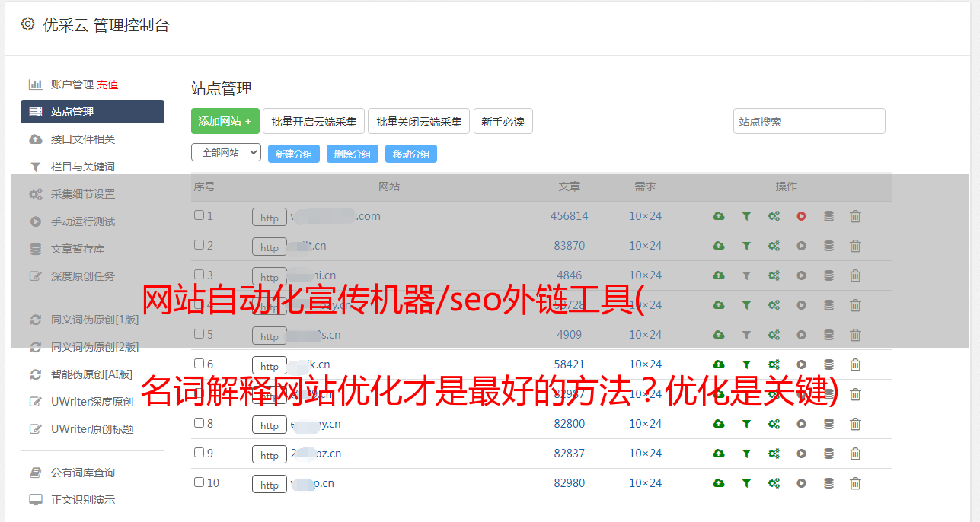
Task: Click the 删除分组 button
Action: (x=353, y=154)
